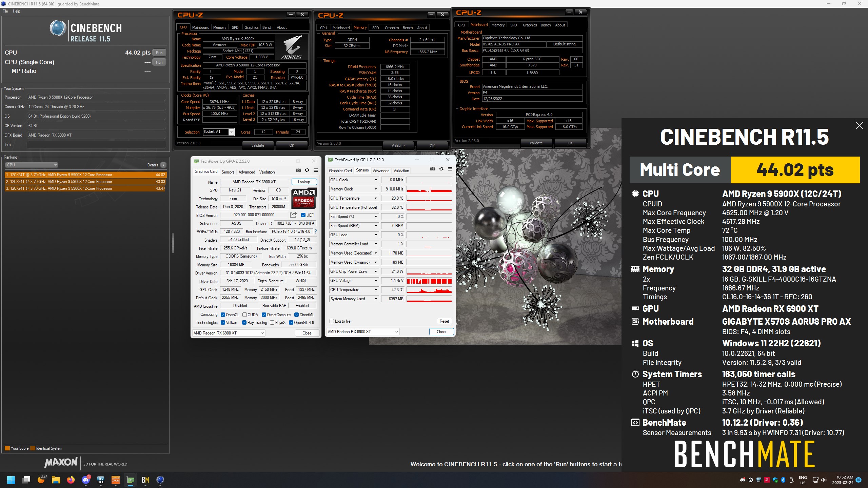The height and width of the screenshot is (488, 868).
Task: Click the Bus Interface question mark icon
Action: pos(316,231)
